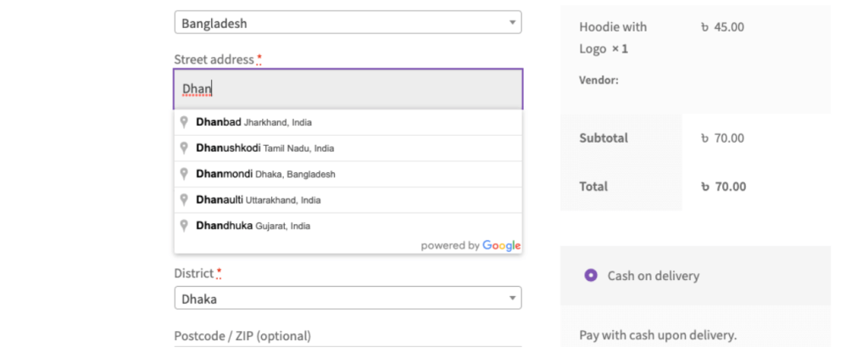Click the pin icon beside Dhandhuka suggestion
The height and width of the screenshot is (353, 868).
point(184,226)
